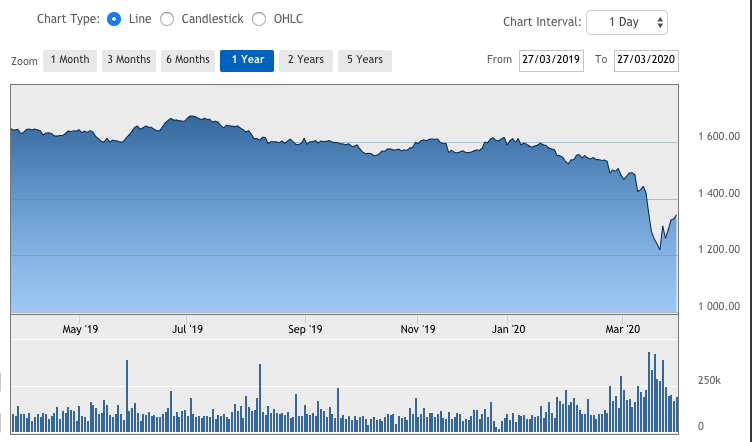Select the Candlestick chart type radio button
Image resolution: width=752 pixels, height=442 pixels.
[167, 19]
